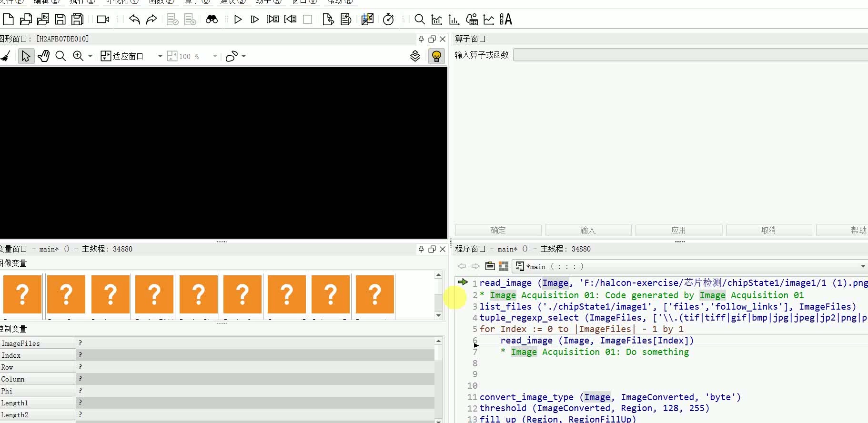
Task: Click the operator name input field
Action: [691, 55]
